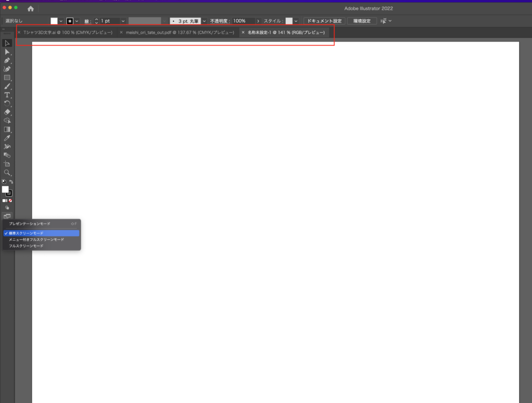Select the Eraser tool
Screen dimensions: 532x403
[7, 112]
